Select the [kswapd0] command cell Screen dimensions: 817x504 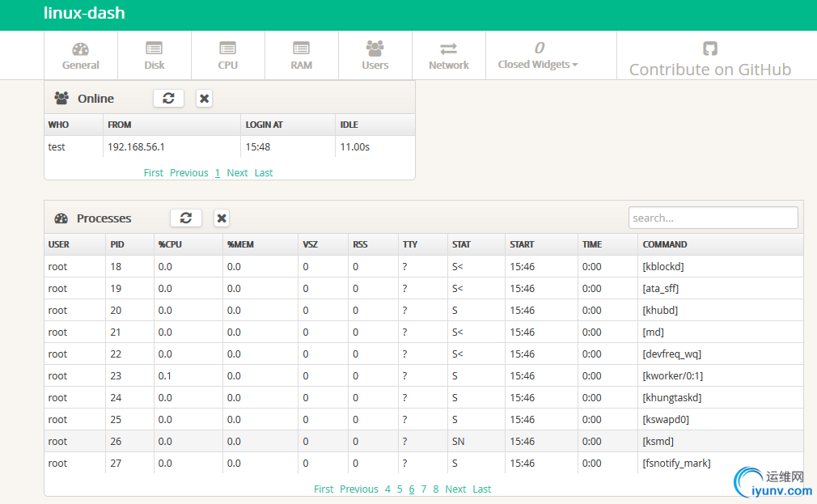pos(721,420)
